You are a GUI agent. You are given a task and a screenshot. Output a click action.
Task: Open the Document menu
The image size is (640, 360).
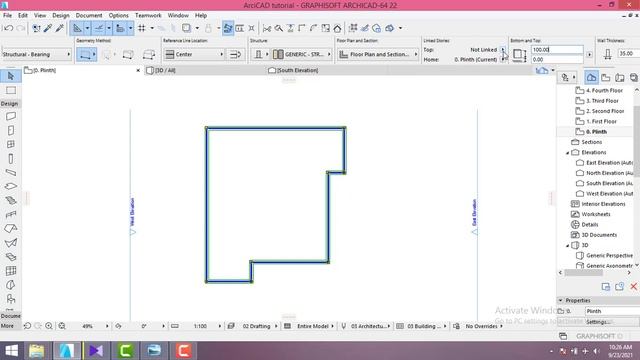point(89,16)
